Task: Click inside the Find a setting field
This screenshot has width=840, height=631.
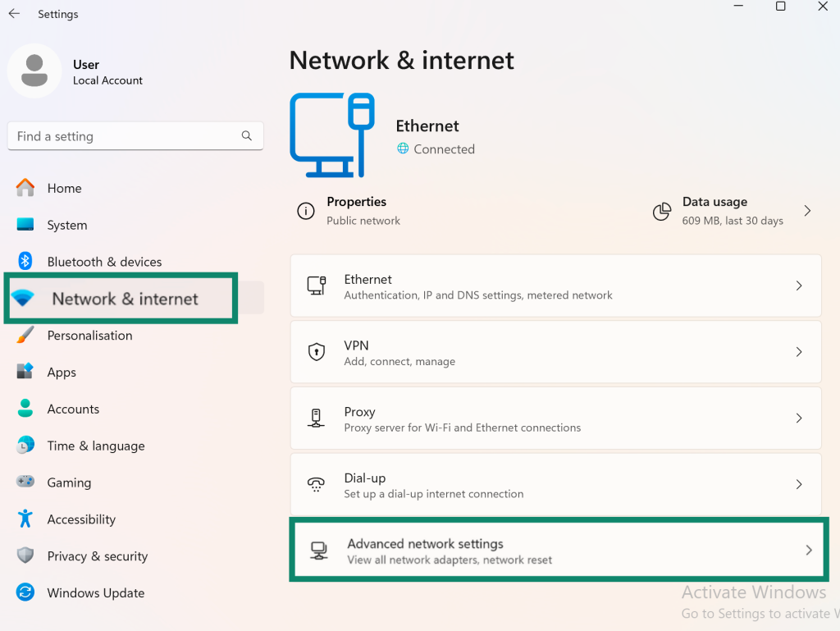Action: pos(123,135)
